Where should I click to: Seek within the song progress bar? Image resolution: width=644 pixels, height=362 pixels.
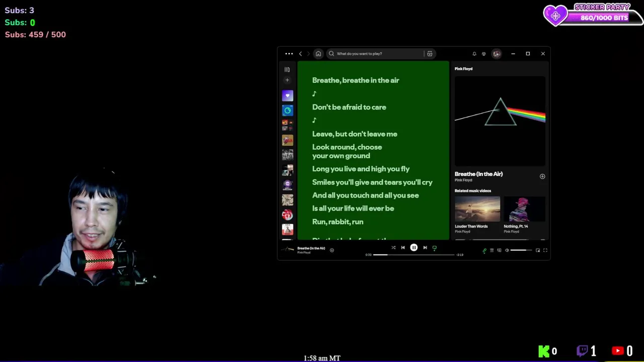[414, 255]
